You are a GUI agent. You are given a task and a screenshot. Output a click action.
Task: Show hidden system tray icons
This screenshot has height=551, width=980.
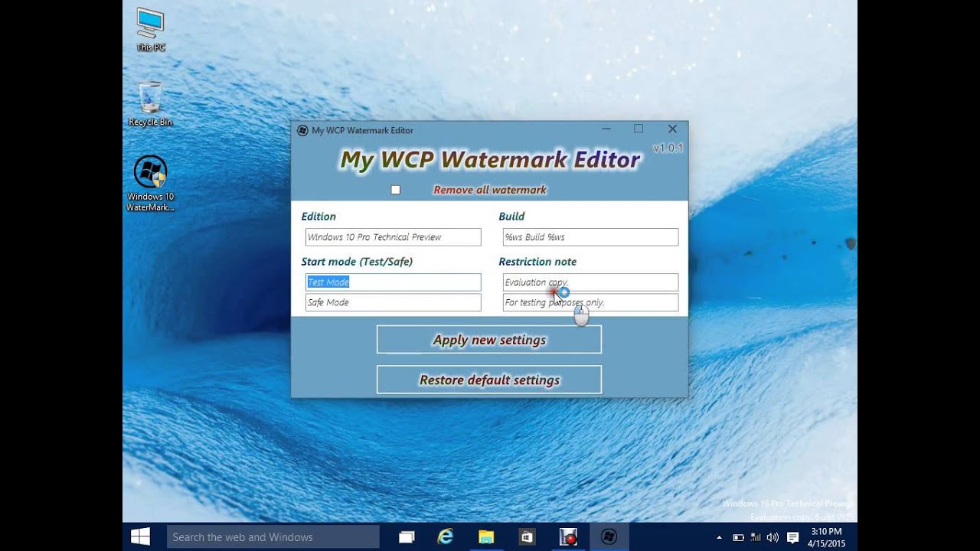pyautogui.click(x=719, y=538)
